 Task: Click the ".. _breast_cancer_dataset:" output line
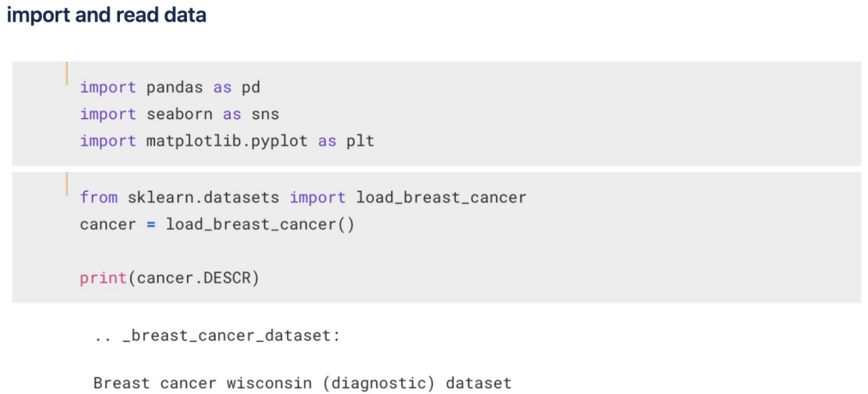[217, 336]
